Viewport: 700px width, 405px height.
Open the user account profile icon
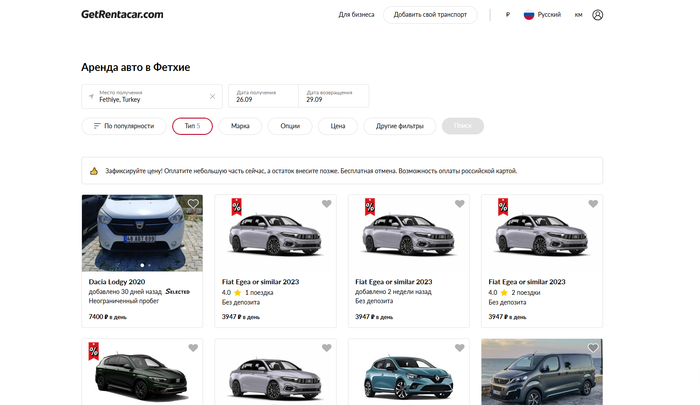[x=598, y=15]
